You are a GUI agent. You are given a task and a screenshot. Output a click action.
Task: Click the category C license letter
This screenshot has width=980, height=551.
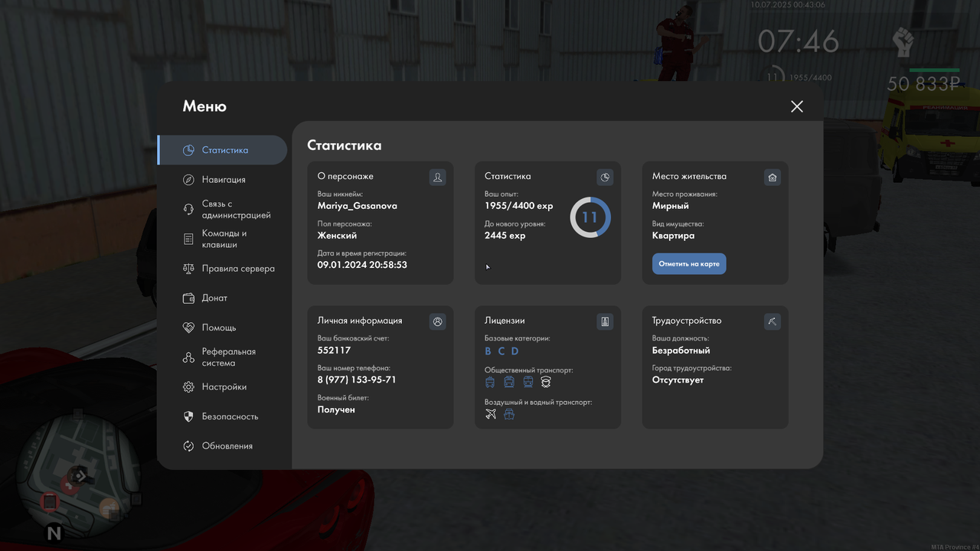(x=501, y=351)
